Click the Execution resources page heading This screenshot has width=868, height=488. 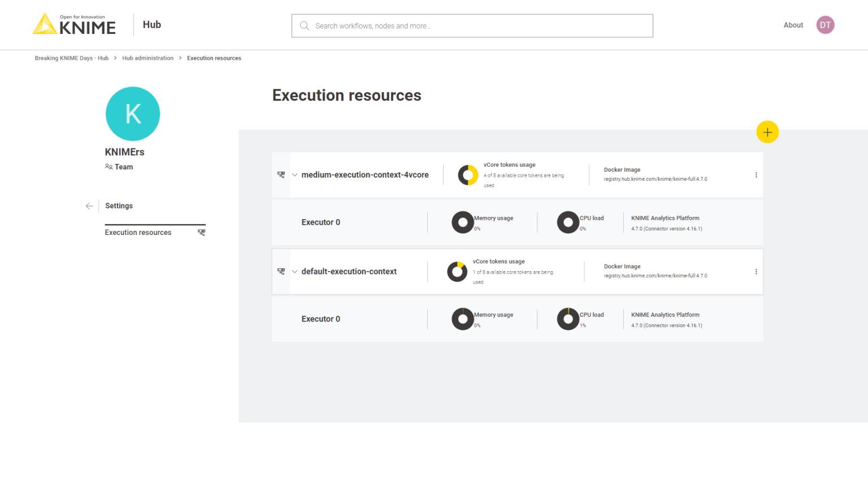[x=346, y=95]
